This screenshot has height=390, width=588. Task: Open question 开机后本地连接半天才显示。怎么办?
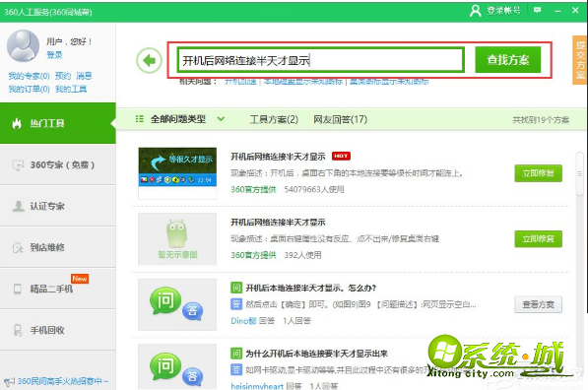point(311,288)
